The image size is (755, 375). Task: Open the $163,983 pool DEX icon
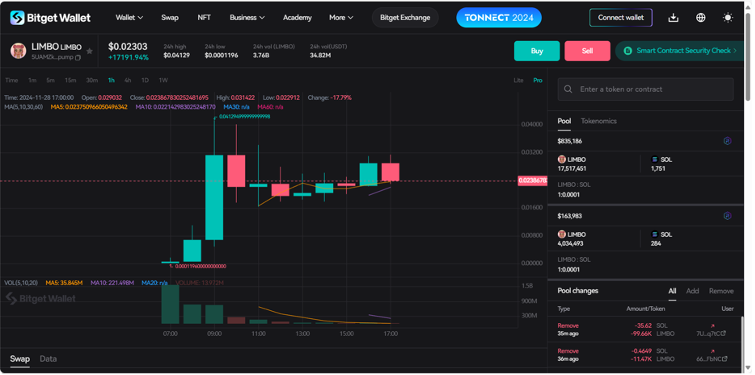(x=728, y=216)
